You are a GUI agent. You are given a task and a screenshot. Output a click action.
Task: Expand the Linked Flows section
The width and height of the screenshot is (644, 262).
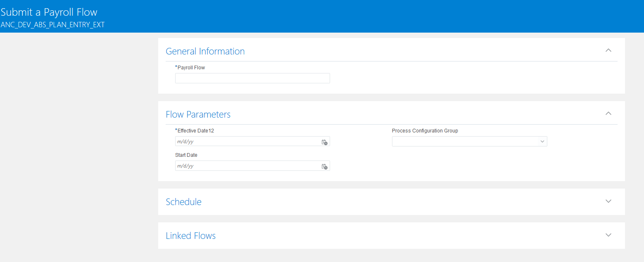608,235
